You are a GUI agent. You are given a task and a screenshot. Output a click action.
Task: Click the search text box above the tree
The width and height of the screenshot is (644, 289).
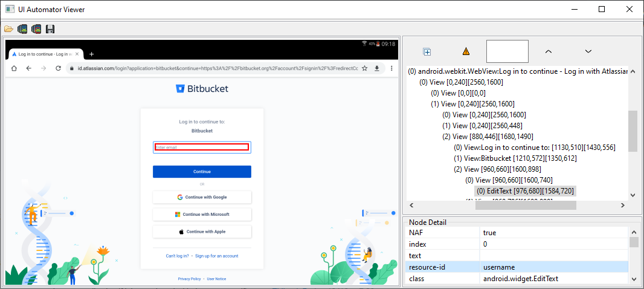point(507,51)
